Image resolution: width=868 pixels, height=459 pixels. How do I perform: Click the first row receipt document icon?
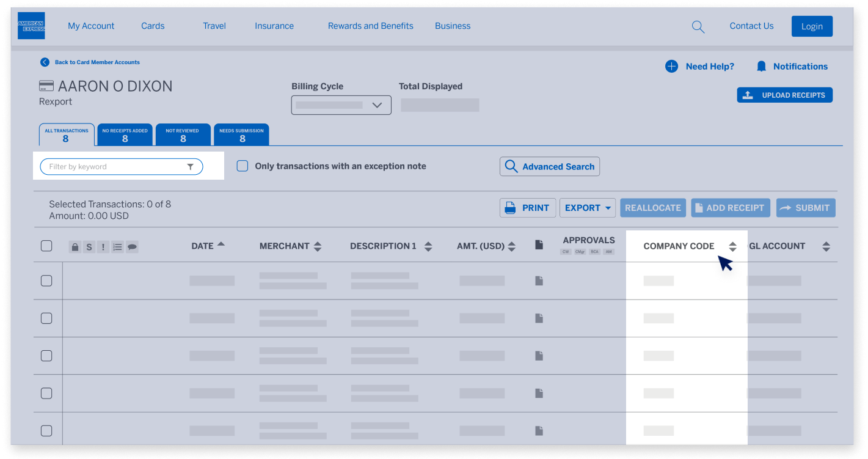coord(539,281)
